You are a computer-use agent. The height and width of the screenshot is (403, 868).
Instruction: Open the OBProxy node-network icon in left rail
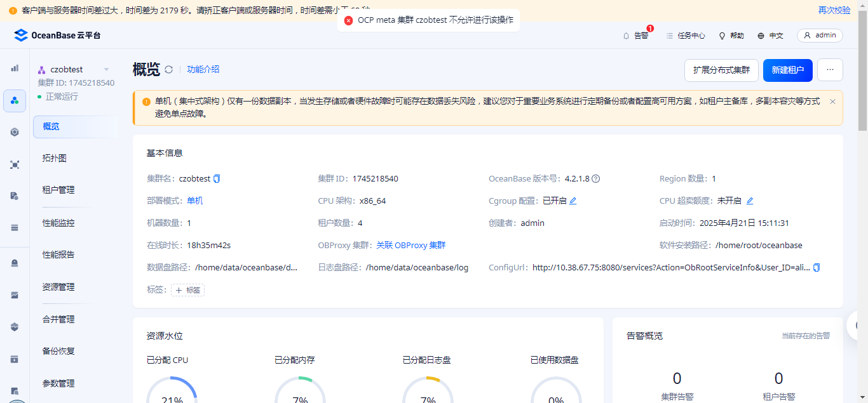[x=15, y=164]
